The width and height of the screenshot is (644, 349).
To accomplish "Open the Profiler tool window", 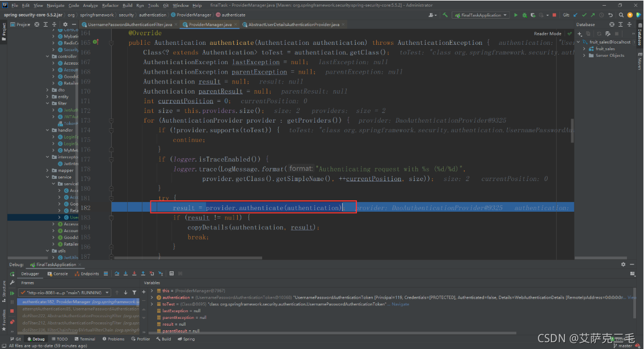I will point(141,339).
